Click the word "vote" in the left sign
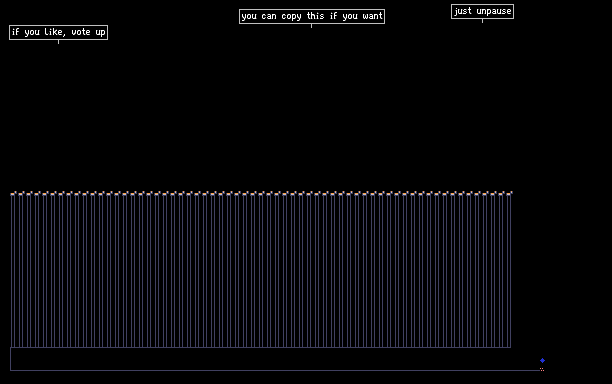This screenshot has width=612, height=384. (x=81, y=32)
